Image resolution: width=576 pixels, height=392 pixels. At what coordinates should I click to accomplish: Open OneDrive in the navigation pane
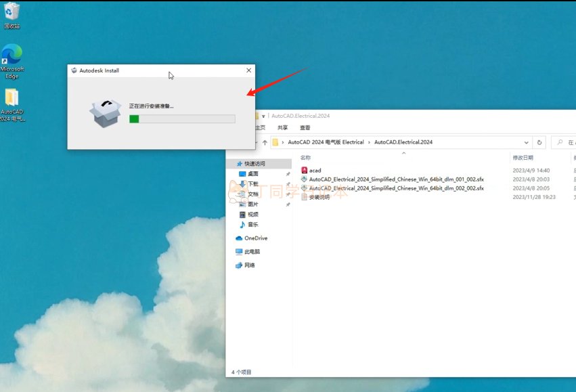pyautogui.click(x=255, y=238)
